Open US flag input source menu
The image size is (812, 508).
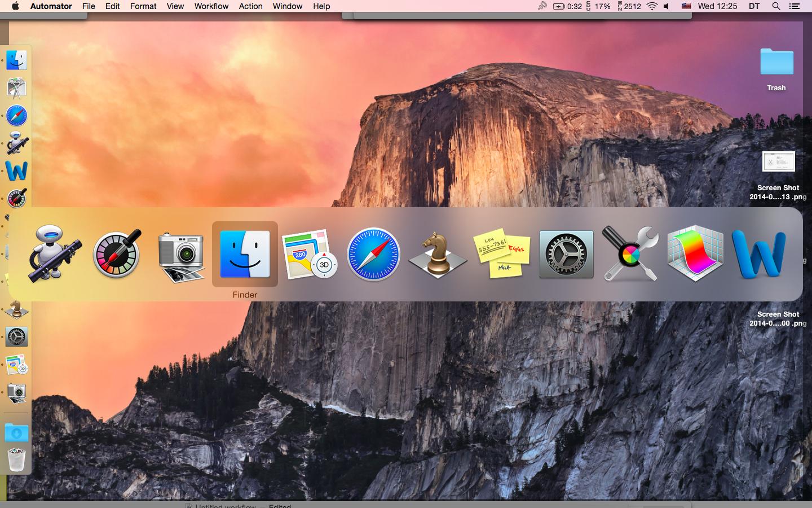(x=686, y=6)
